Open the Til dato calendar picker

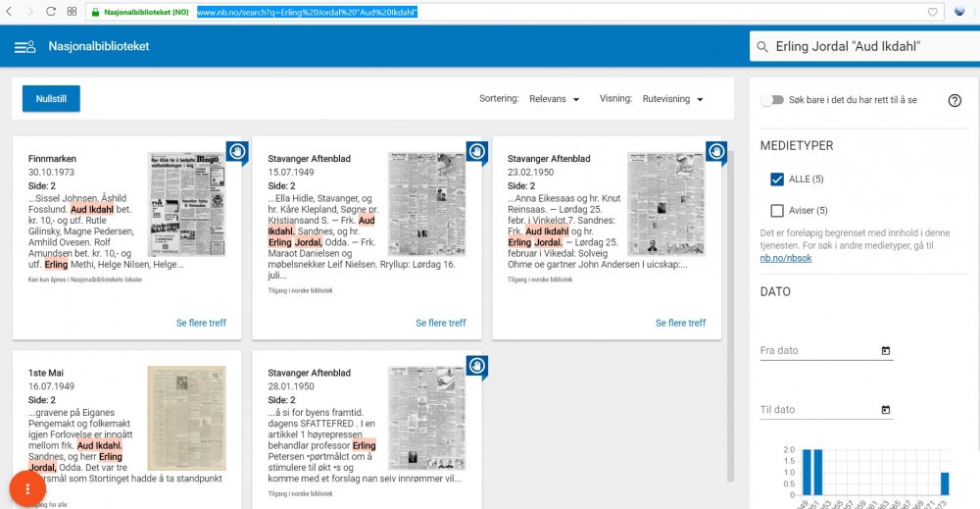point(886,409)
